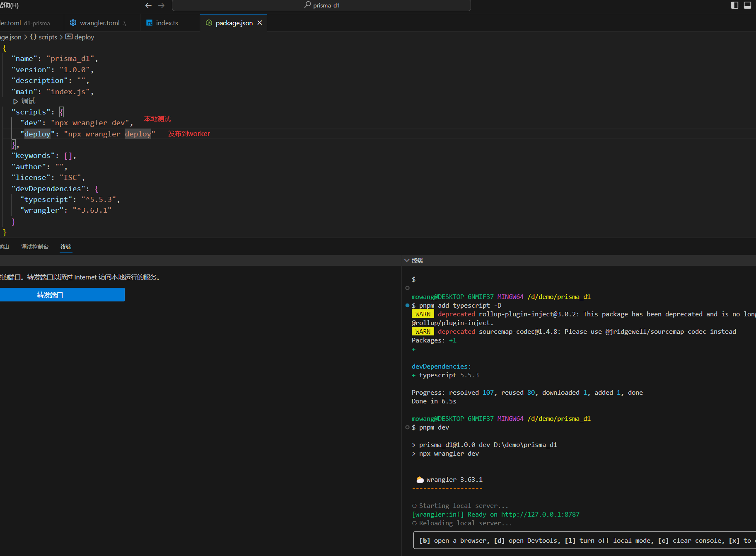Click the wrangler 3.63.1 cloud emoji line
The image size is (756, 556).
(x=449, y=480)
